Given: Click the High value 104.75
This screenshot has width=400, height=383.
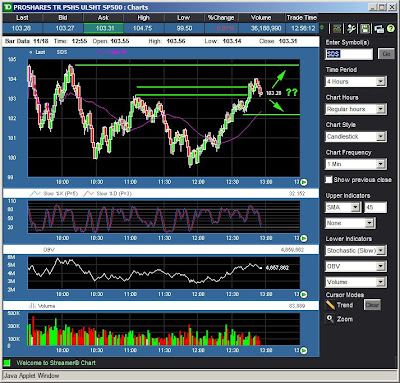Looking at the screenshot, I should coord(142,28).
